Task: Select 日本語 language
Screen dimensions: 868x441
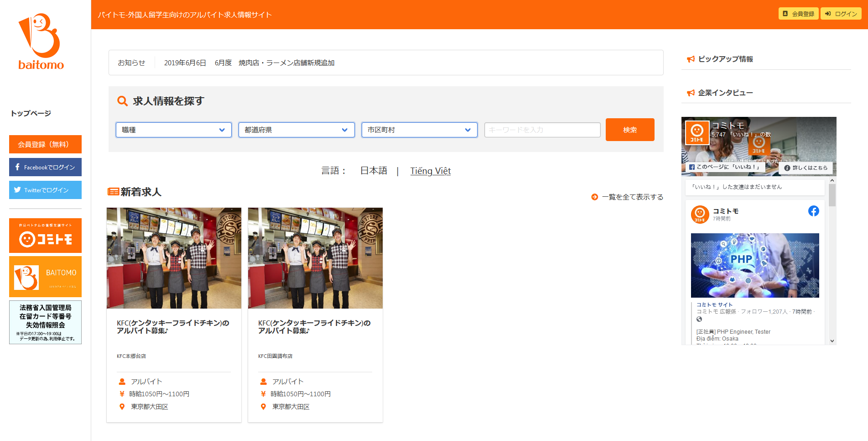Action: tap(374, 171)
